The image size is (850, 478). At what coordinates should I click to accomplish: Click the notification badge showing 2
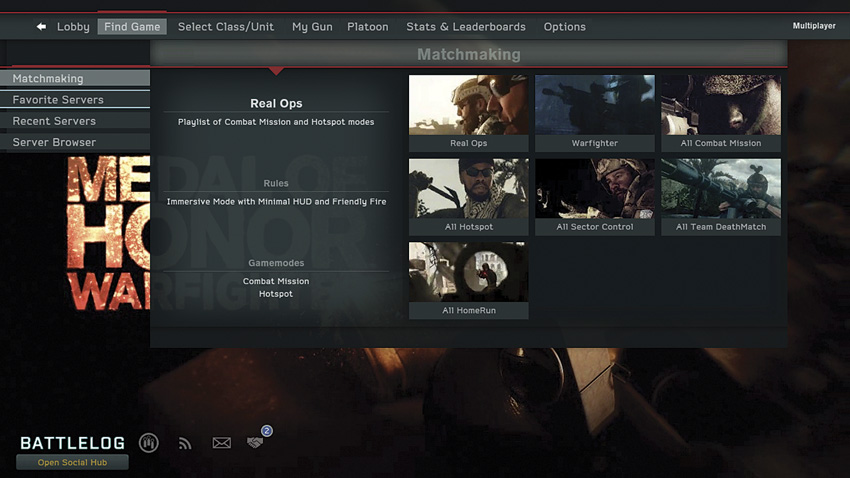(266, 431)
